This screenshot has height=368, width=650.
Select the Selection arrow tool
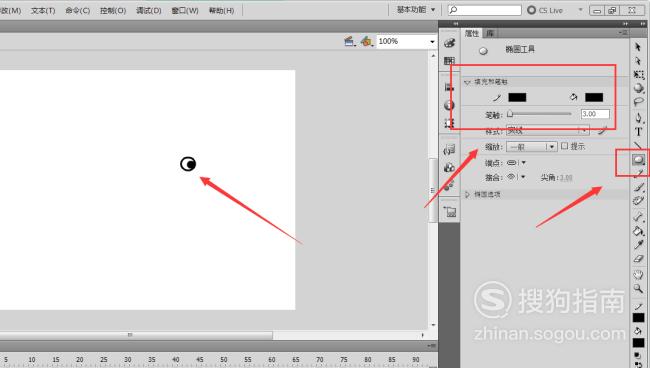[638, 47]
